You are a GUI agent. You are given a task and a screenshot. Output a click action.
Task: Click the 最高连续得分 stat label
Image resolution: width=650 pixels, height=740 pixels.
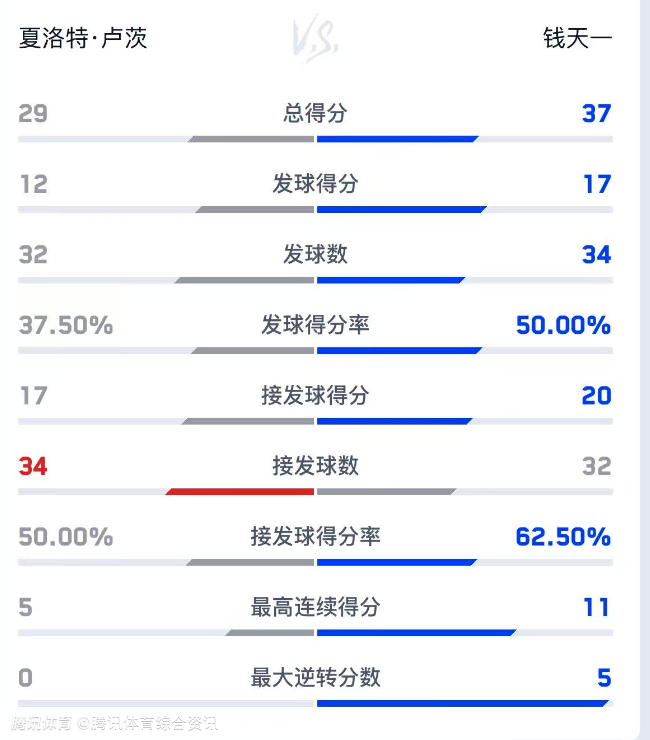click(x=315, y=607)
